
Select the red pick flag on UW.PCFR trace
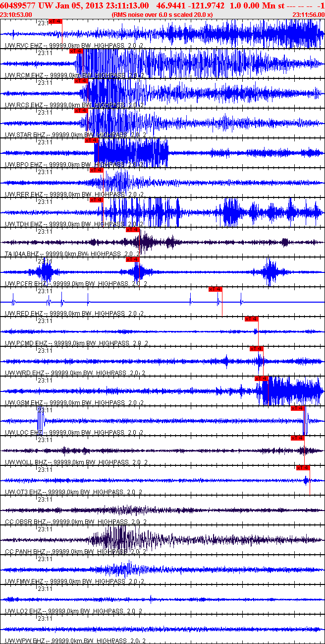tap(132, 259)
